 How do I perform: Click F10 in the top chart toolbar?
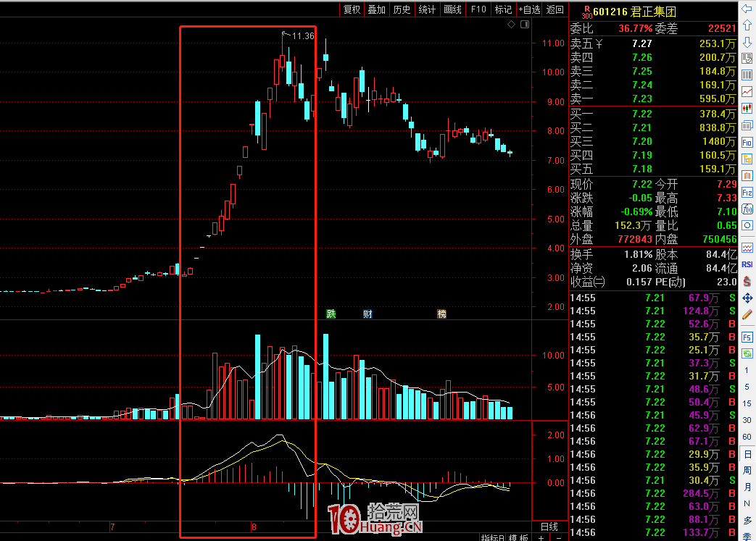click(x=478, y=9)
